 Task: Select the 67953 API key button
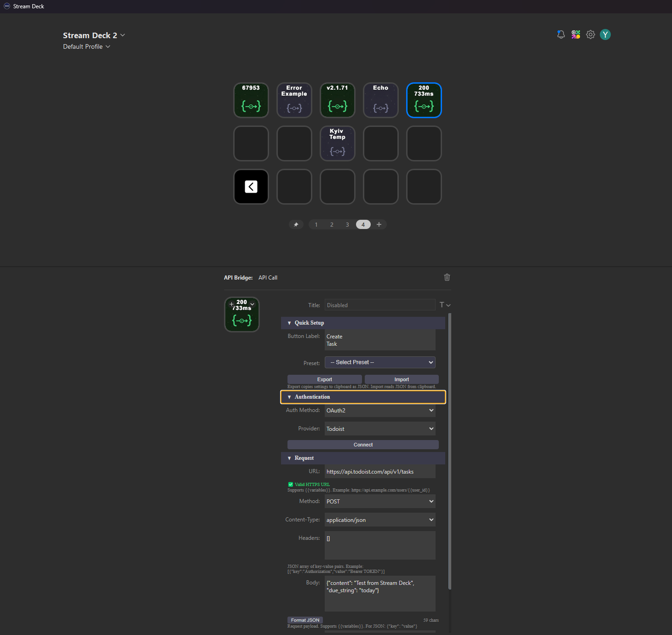pos(251,100)
